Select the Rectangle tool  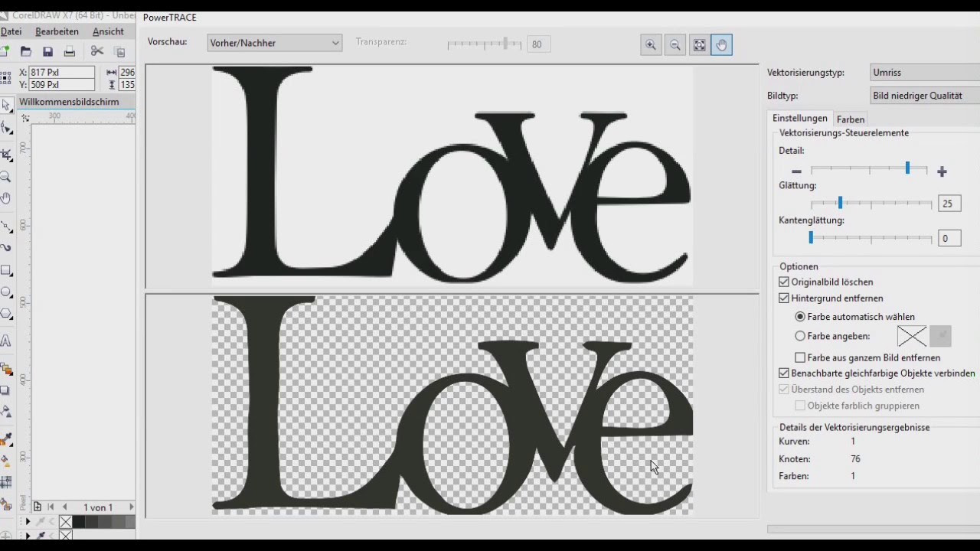(x=6, y=270)
